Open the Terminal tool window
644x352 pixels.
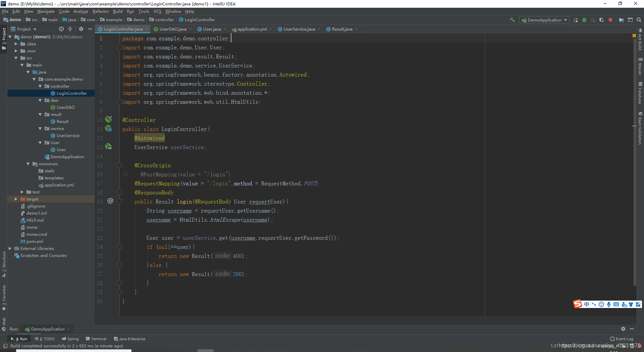click(x=96, y=339)
